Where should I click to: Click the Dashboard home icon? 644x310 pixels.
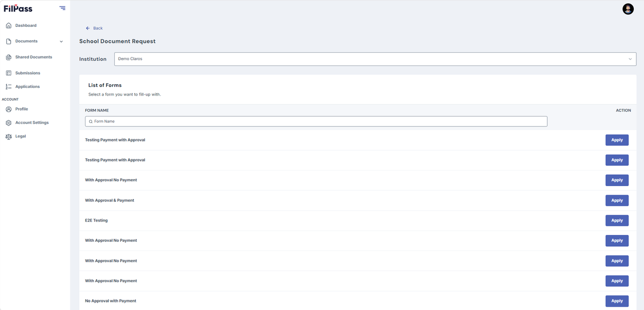9,26
